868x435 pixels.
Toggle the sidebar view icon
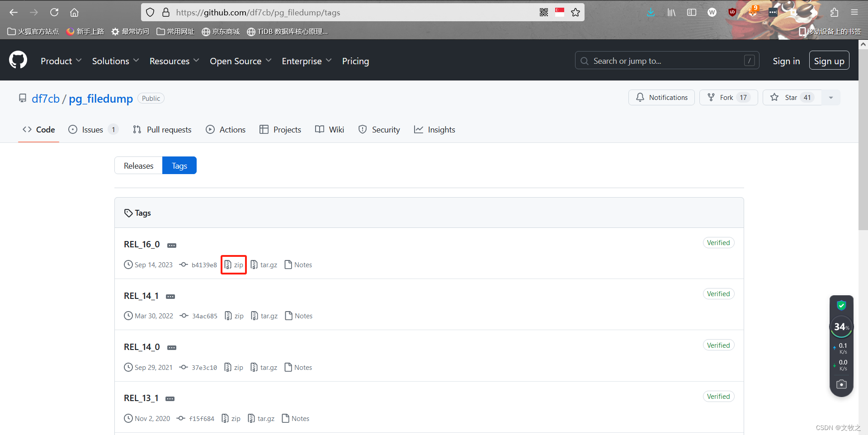692,12
